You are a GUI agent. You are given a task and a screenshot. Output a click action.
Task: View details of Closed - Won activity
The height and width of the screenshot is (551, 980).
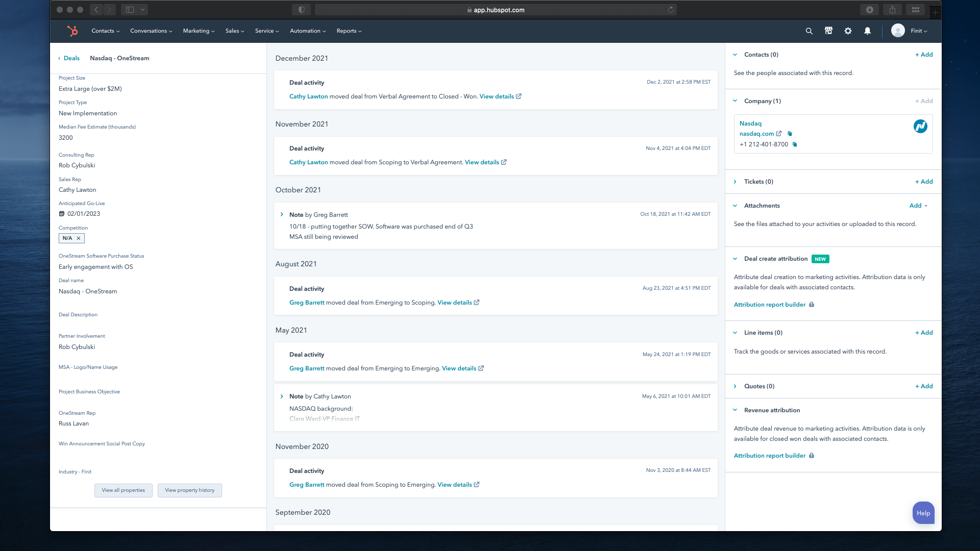500,96
